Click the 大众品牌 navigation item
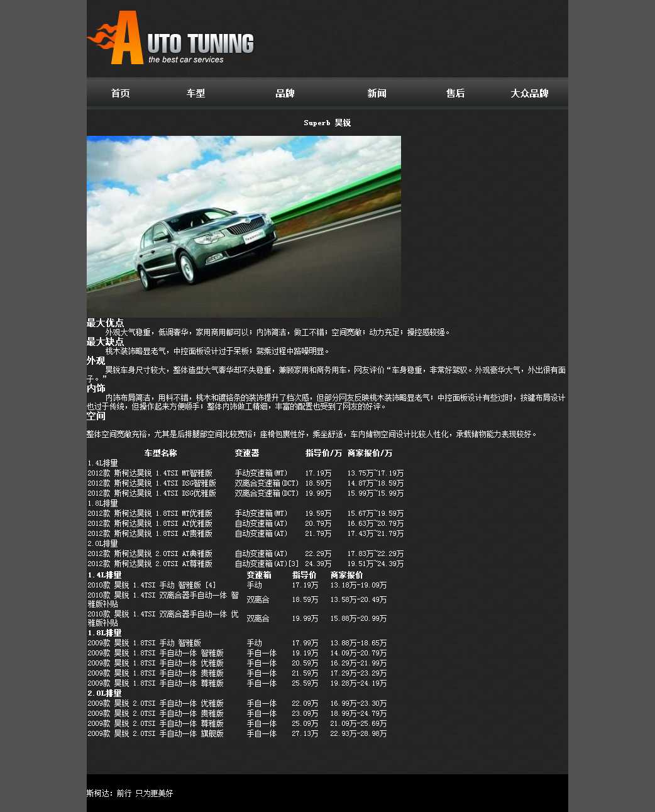The height and width of the screenshot is (812, 655). tap(529, 93)
